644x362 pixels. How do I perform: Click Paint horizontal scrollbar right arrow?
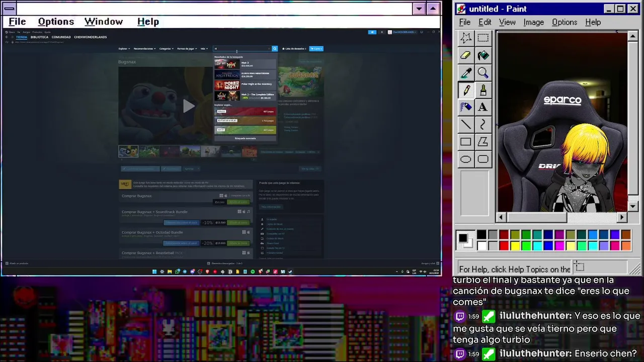[622, 217]
